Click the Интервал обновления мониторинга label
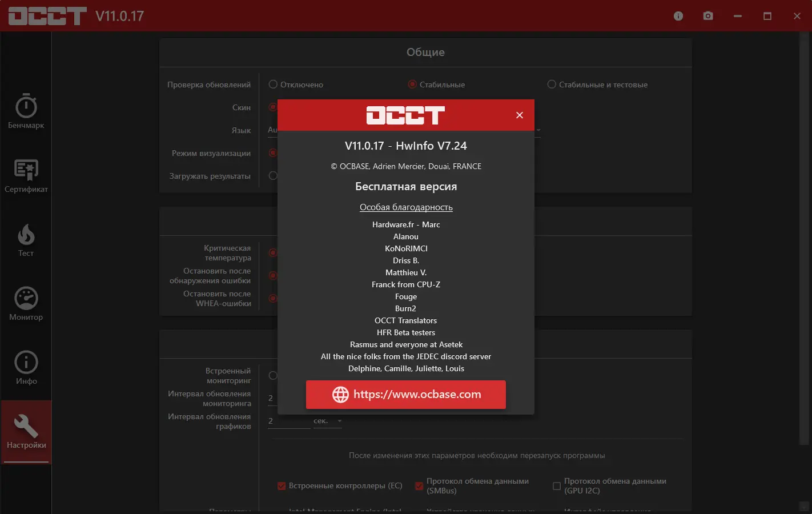 tap(210, 399)
